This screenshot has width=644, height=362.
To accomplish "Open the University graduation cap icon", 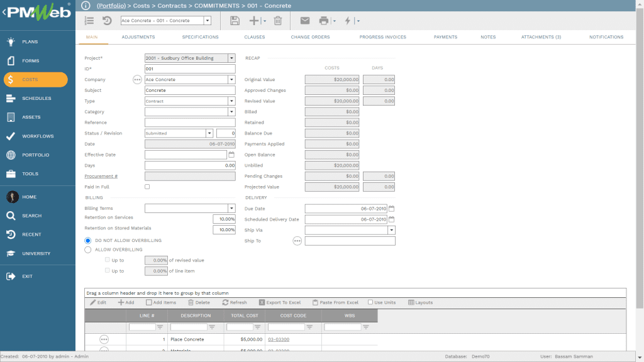I will [x=11, y=254].
